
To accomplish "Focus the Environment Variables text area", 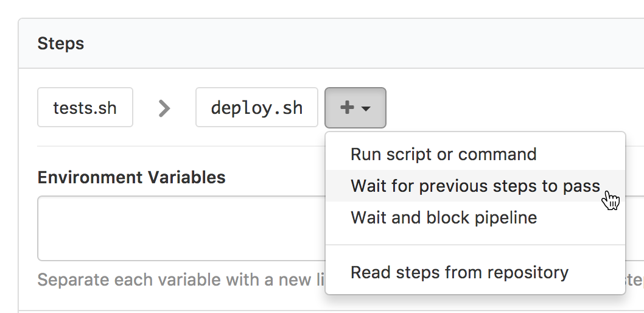I will (181, 228).
